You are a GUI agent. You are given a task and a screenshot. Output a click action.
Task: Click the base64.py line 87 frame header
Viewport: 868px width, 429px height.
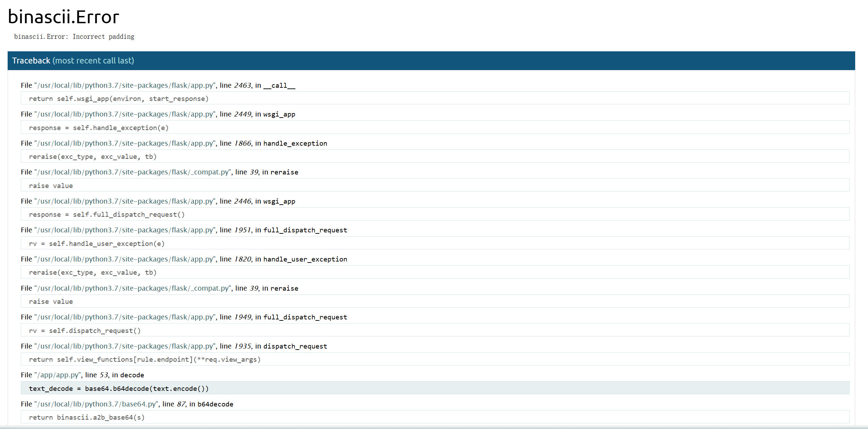coord(127,404)
